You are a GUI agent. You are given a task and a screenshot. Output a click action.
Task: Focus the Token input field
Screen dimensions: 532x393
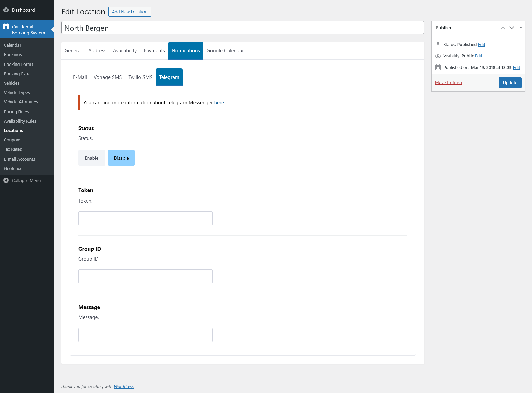pos(146,218)
